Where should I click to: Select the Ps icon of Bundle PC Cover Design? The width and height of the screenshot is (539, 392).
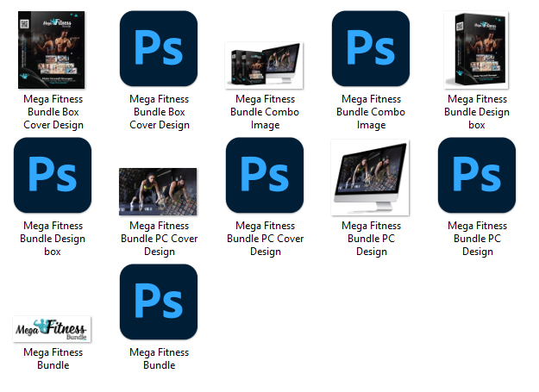[x=265, y=175]
